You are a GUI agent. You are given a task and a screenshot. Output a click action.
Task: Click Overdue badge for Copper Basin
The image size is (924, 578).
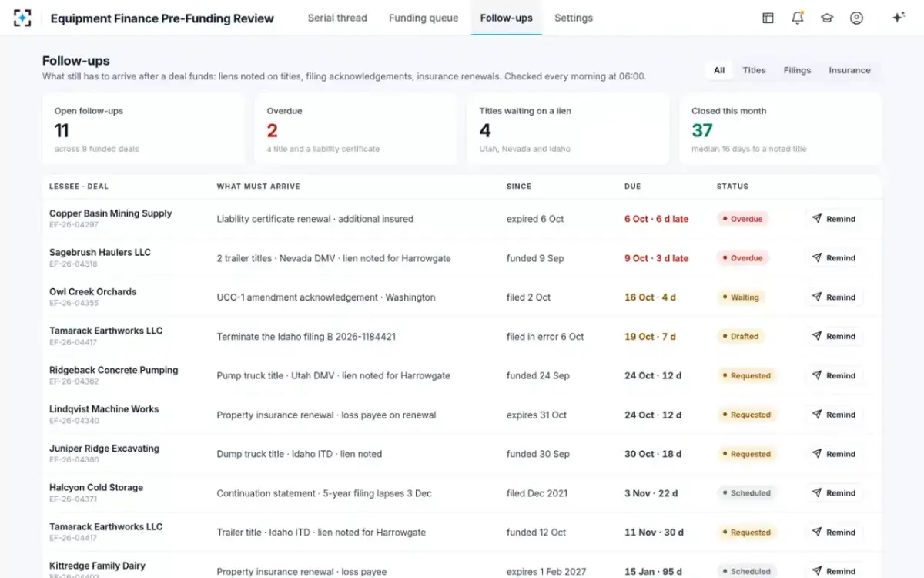pyautogui.click(x=742, y=219)
